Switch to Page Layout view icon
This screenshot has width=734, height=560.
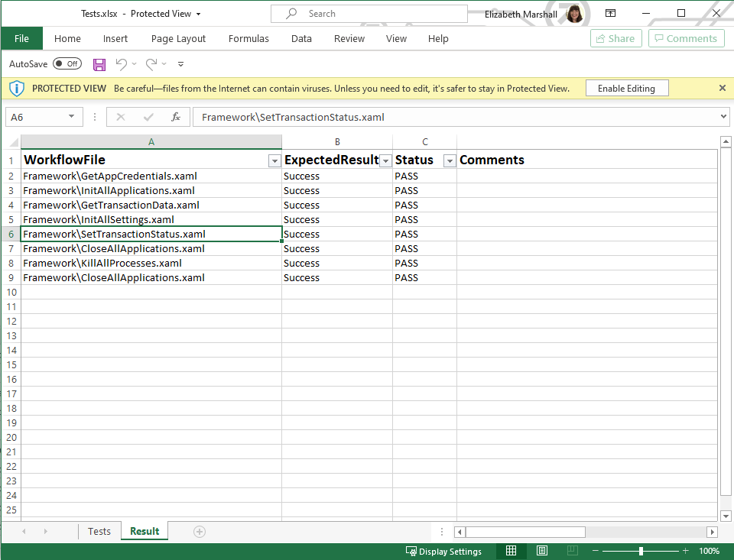pos(542,551)
